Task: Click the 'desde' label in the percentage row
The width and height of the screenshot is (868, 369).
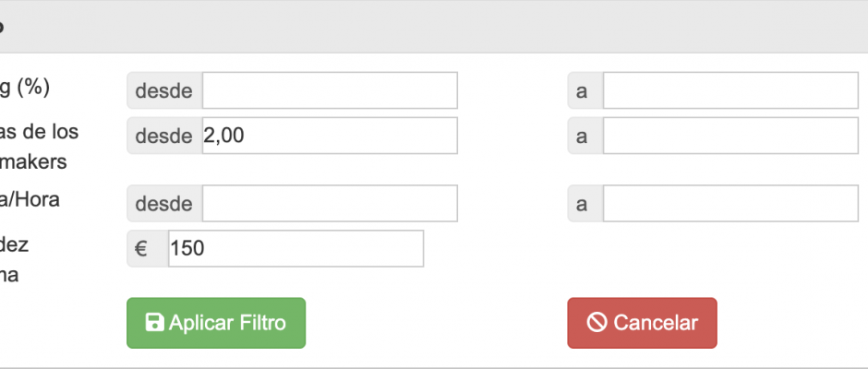Action: coord(163,90)
